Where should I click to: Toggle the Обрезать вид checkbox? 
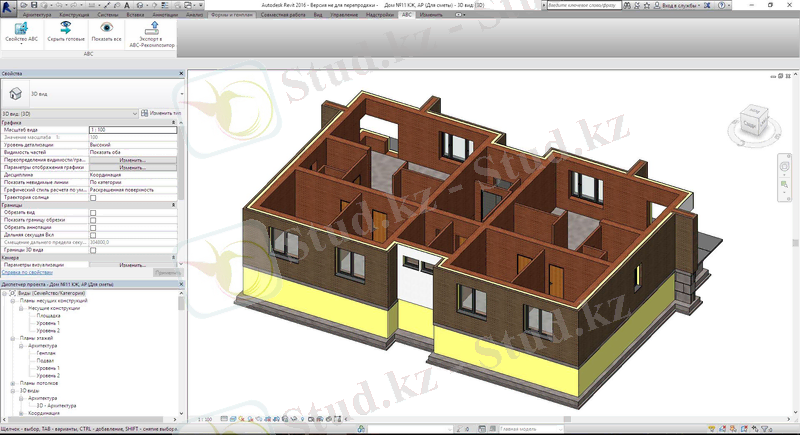tap(93, 213)
